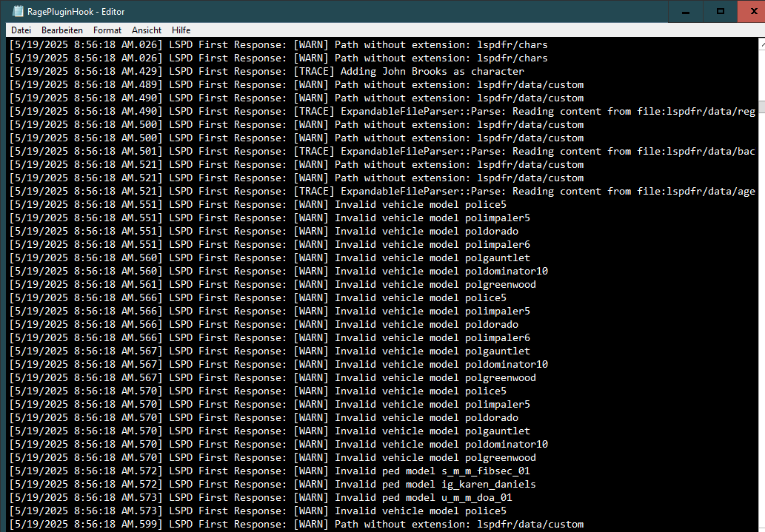Open the Ansicht menu

click(147, 30)
